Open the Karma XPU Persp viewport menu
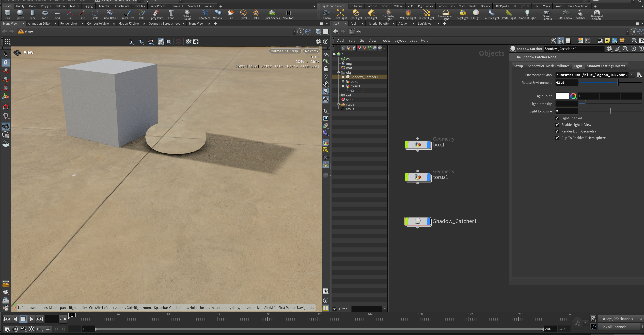The width and height of the screenshot is (644, 335). (x=285, y=51)
